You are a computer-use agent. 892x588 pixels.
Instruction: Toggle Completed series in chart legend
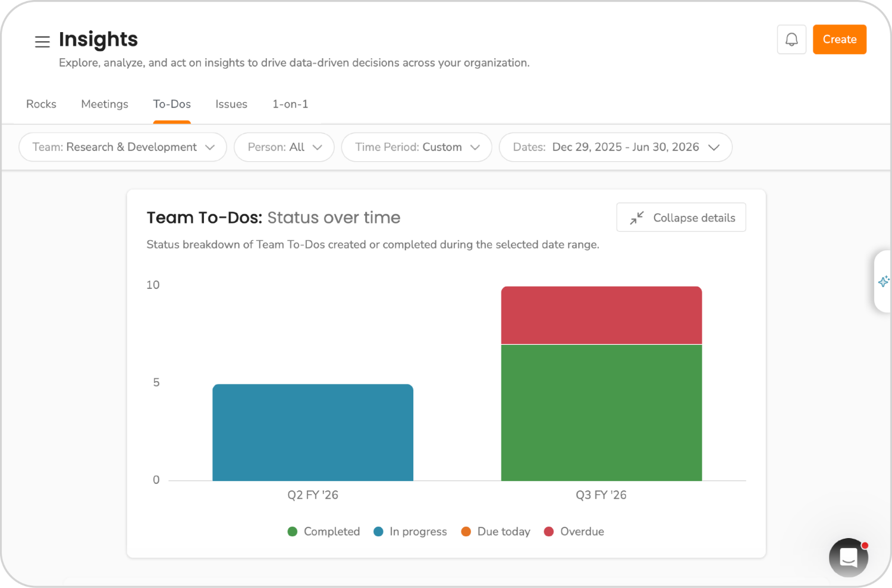pos(323,532)
